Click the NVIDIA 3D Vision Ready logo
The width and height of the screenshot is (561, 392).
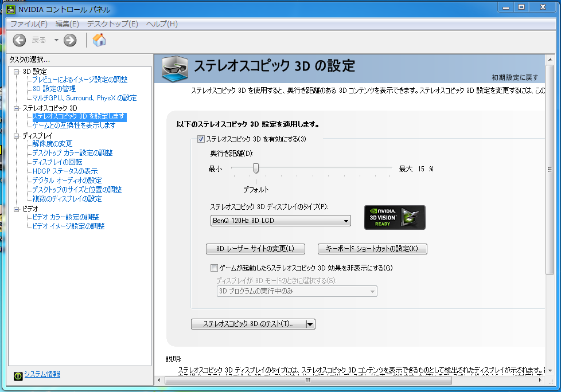coord(395,217)
